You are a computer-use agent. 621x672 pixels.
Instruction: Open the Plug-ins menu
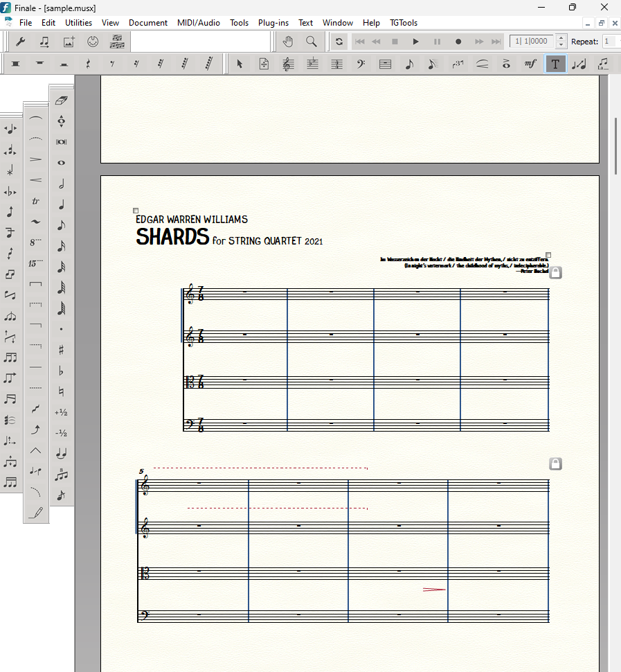pyautogui.click(x=273, y=22)
